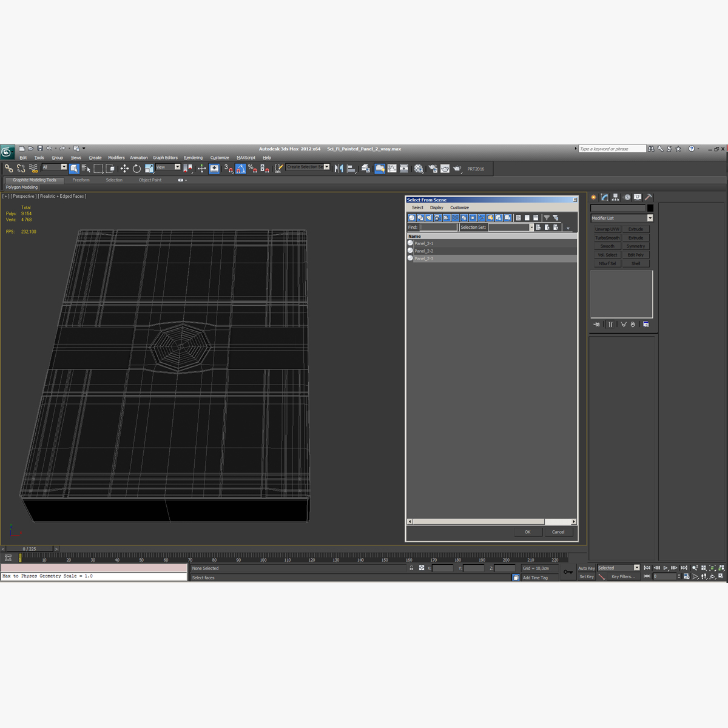Toggle Display Lights filter in dialog
Viewport: 728px width, 728px height.
coord(429,218)
